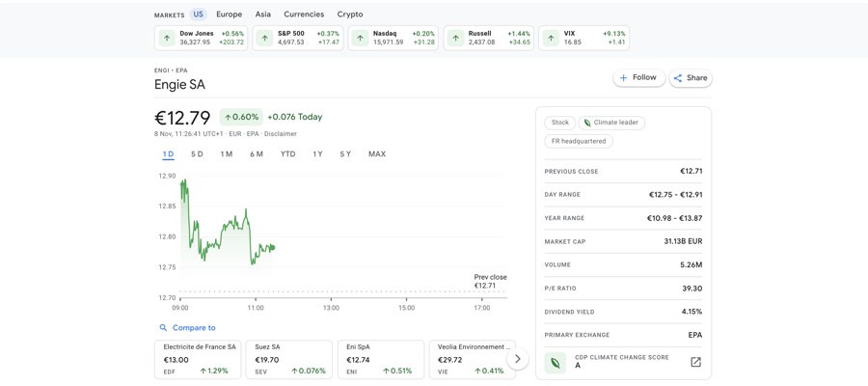This screenshot has width=868, height=386.
Task: Click the +0.076 Today text
Action: click(x=294, y=117)
